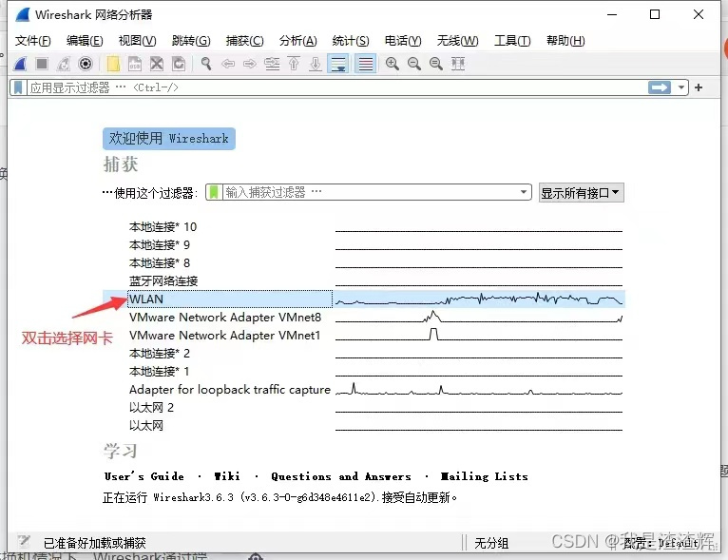This screenshot has height=560, width=728.
Task: Go to specified packet icon
Action: click(x=272, y=64)
